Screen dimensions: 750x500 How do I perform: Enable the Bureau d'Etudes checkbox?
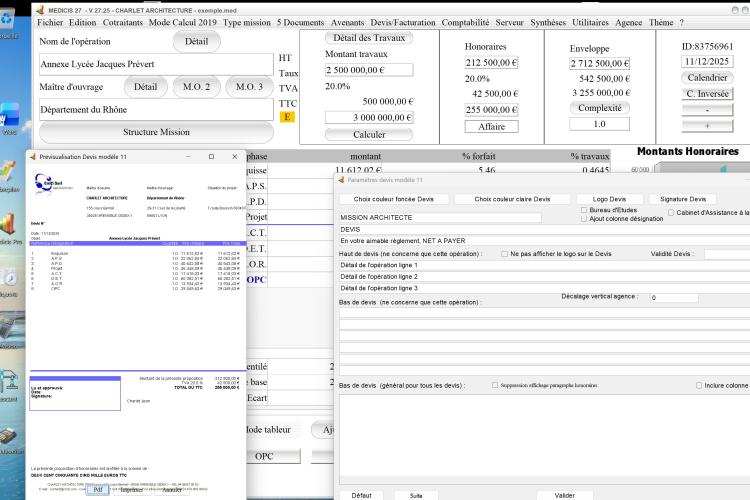(584, 210)
